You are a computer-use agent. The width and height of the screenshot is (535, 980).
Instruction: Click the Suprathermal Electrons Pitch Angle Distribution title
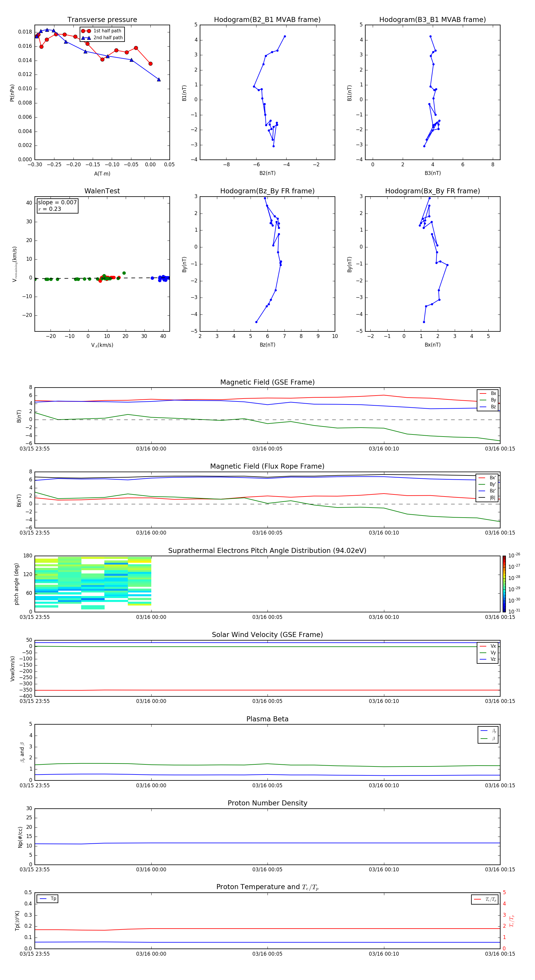pyautogui.click(x=267, y=551)
